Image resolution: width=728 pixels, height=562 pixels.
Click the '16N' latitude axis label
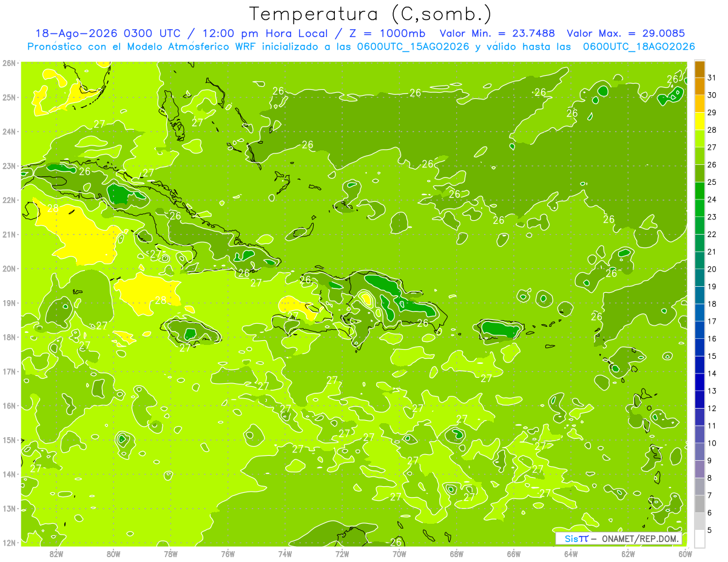(x=9, y=406)
